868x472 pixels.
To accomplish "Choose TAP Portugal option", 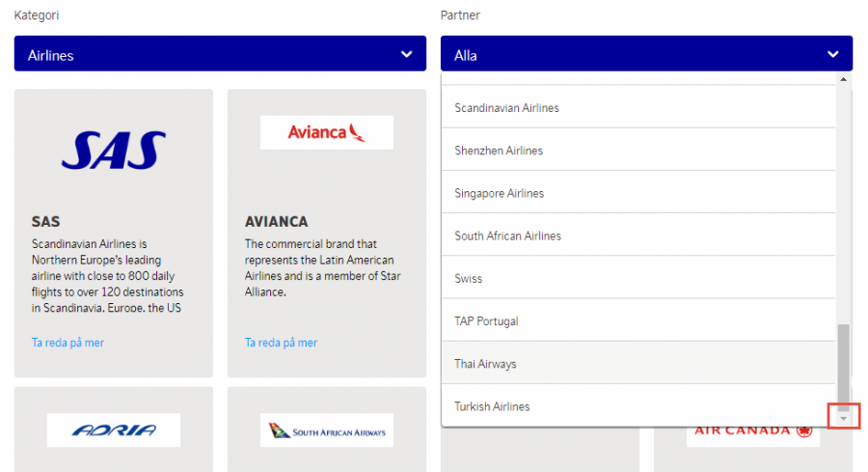I will click(x=486, y=320).
